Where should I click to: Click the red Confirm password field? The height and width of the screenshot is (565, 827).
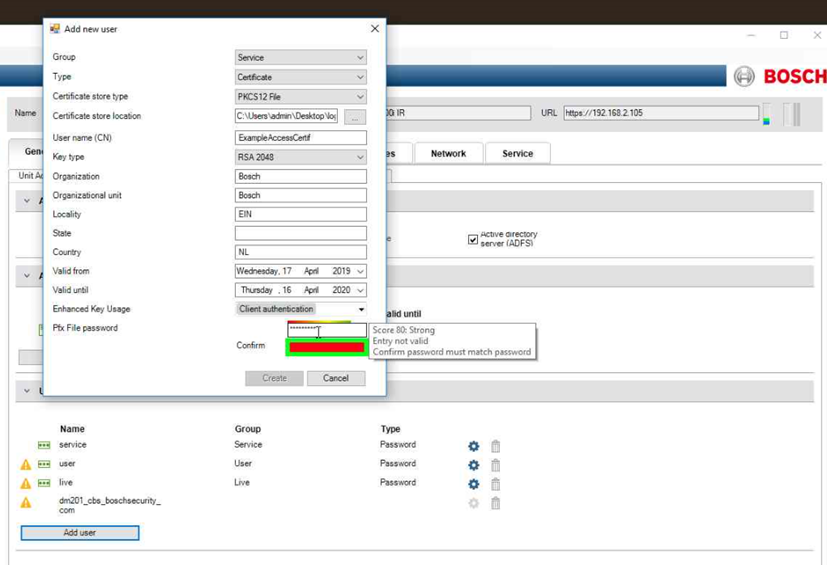(x=326, y=347)
